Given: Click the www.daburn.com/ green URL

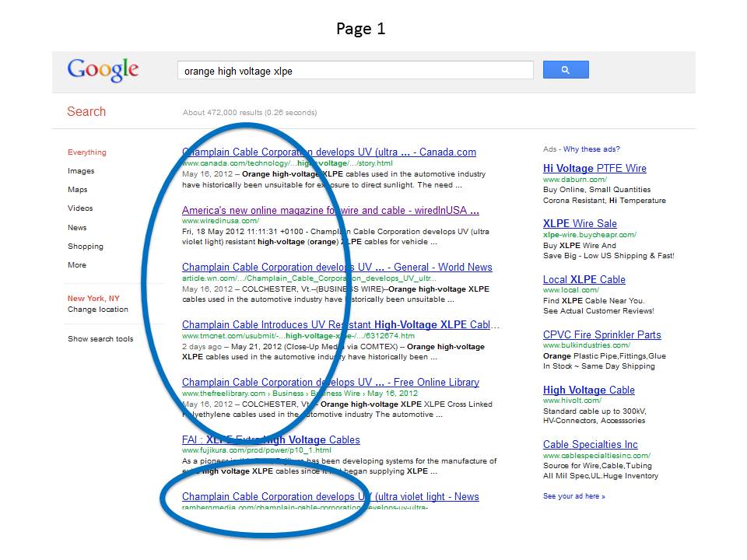Looking at the screenshot, I should tap(575, 180).
